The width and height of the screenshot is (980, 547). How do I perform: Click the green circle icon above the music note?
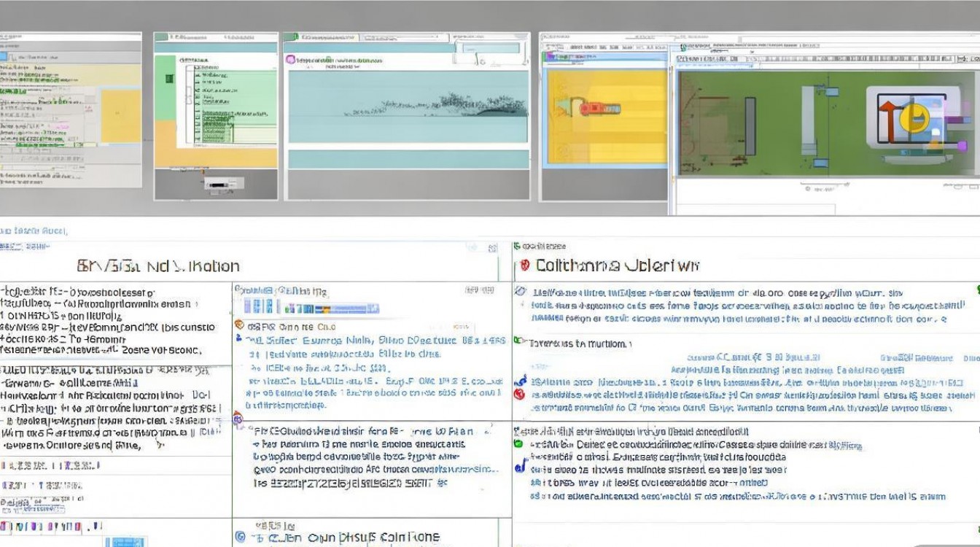(x=518, y=443)
